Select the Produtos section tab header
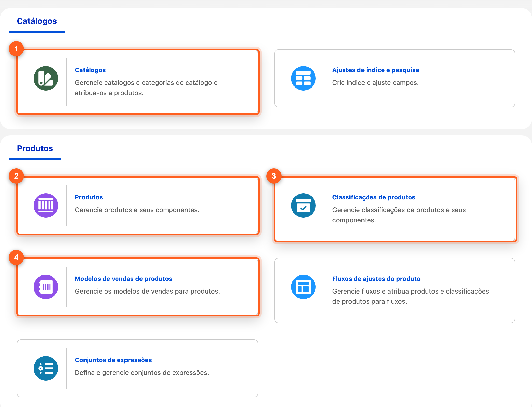This screenshot has width=532, height=407. (x=35, y=148)
